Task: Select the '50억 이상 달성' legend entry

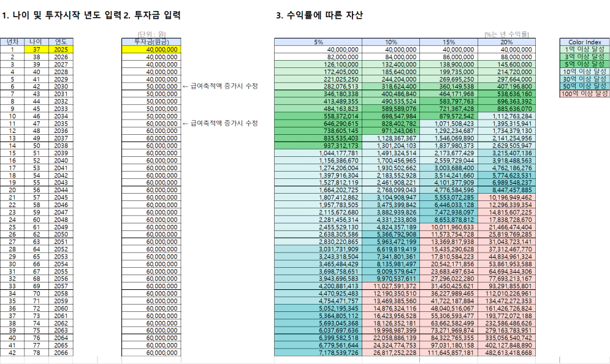Action: [584, 86]
